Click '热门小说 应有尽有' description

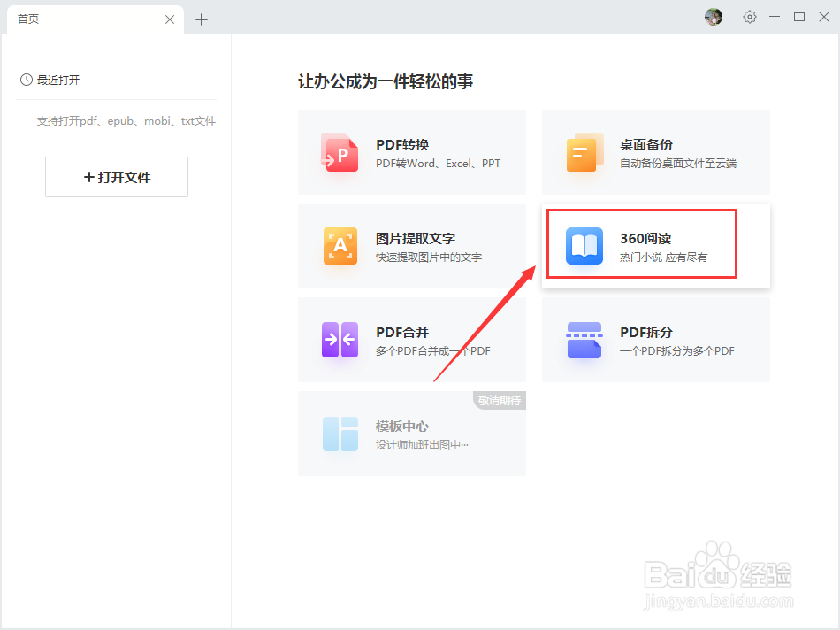pos(663,257)
